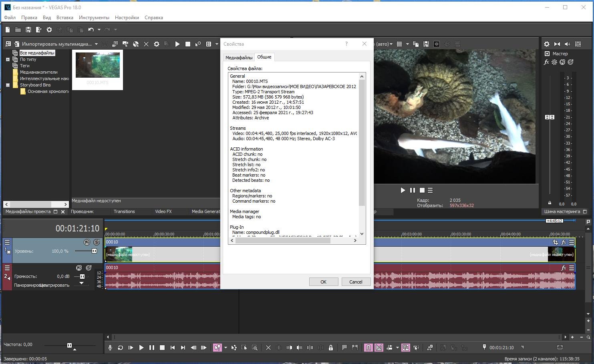The image size is (594, 364).
Task: Select the 00010.MTS media thumbnail
Action: click(x=98, y=65)
